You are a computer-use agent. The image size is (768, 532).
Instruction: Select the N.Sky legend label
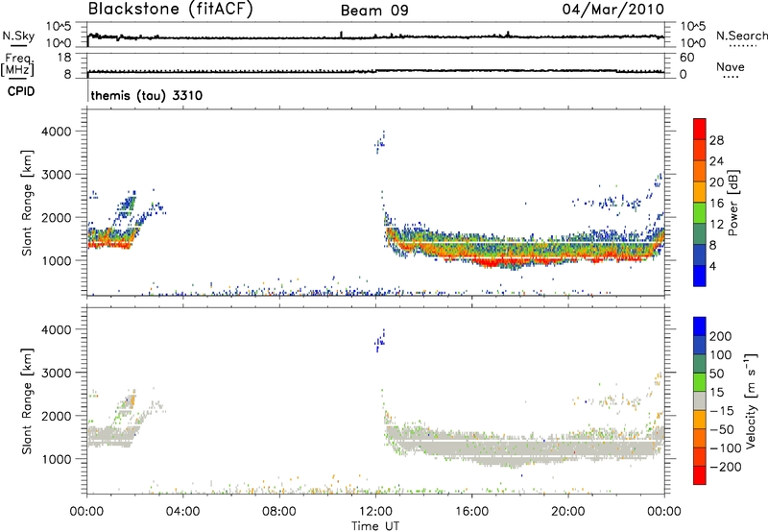[x=18, y=36]
